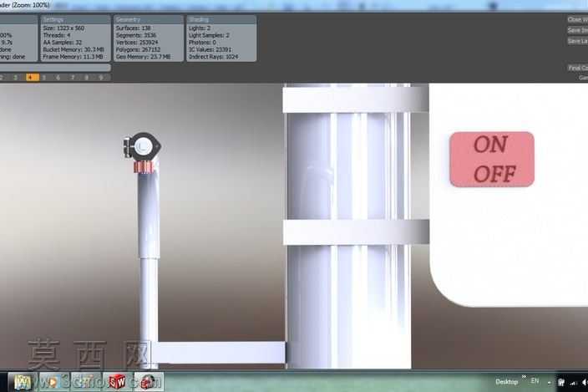Open the EN language indicator
This screenshot has height=392, width=588.
pos(535,381)
